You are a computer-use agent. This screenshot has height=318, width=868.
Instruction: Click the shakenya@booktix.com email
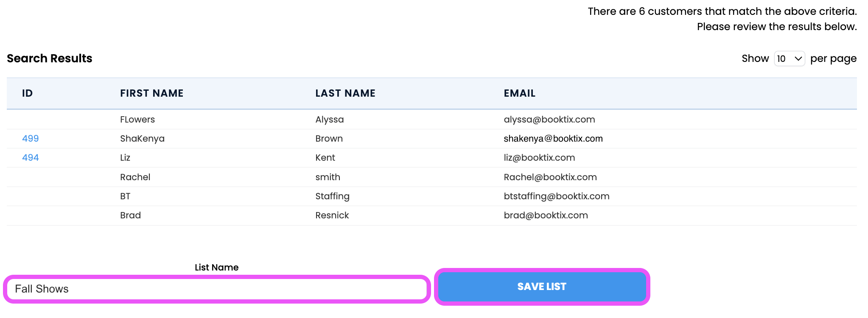[x=553, y=139]
